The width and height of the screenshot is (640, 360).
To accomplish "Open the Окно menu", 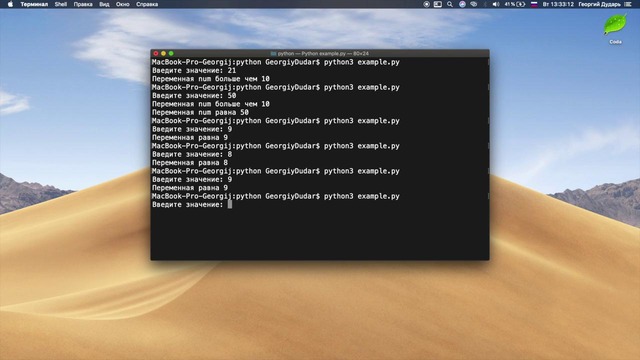I will (122, 4).
